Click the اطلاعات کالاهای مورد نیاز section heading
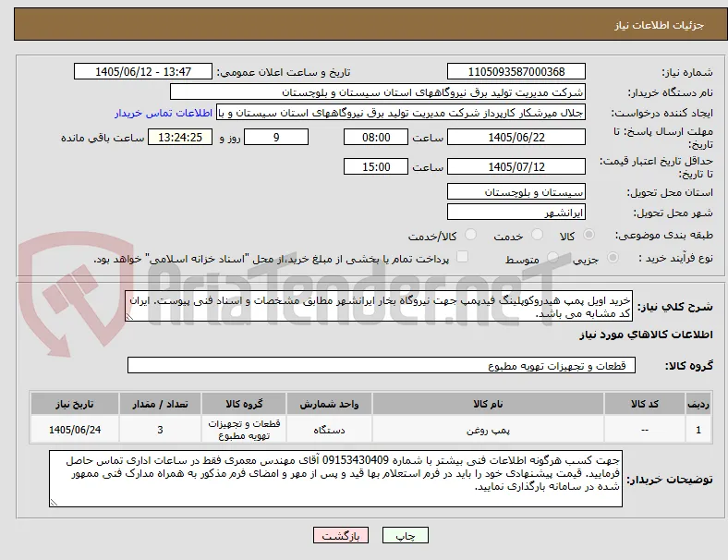Viewport: 728px width, 560px height. 646,335
